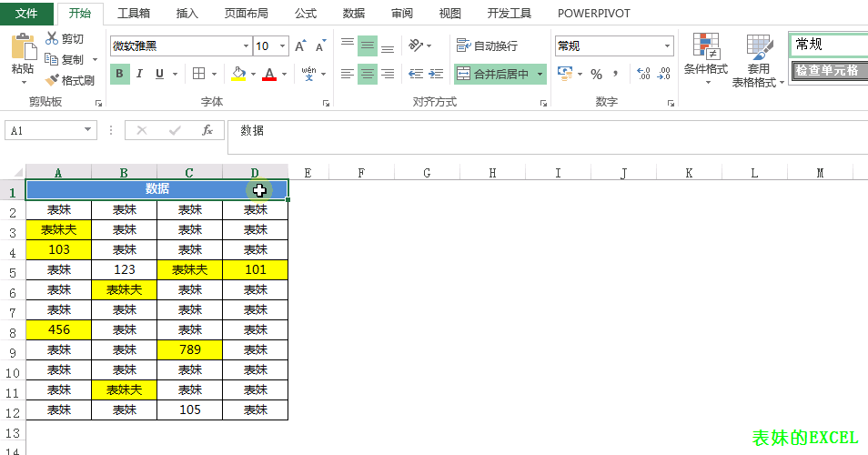The width and height of the screenshot is (868, 455).
Task: Click the formula bar confirm checkmark
Action: (x=175, y=130)
